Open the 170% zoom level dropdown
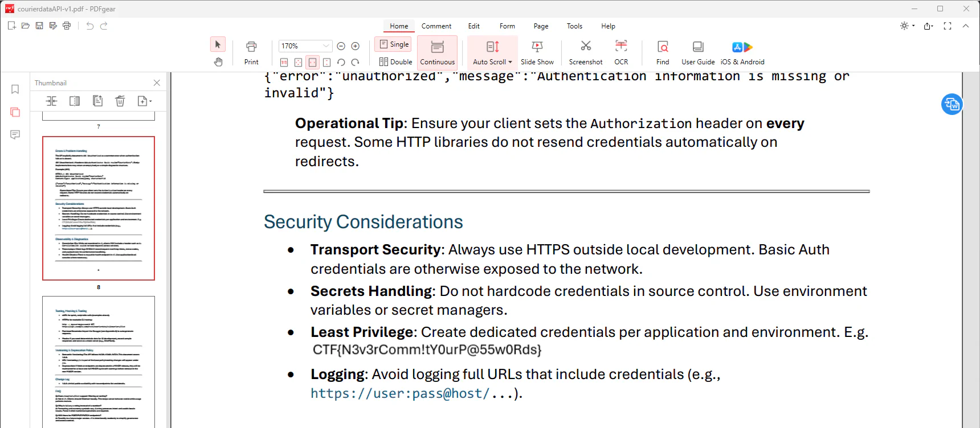The width and height of the screenshot is (980, 428). [x=326, y=46]
